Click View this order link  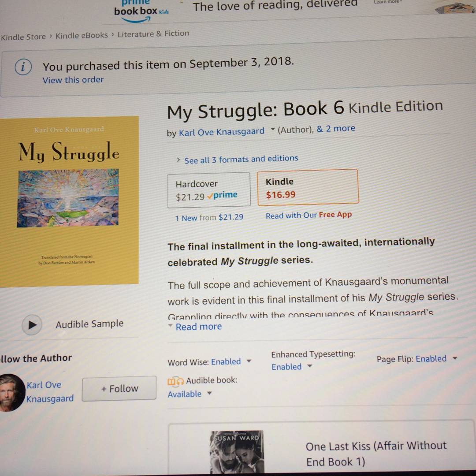point(73,80)
